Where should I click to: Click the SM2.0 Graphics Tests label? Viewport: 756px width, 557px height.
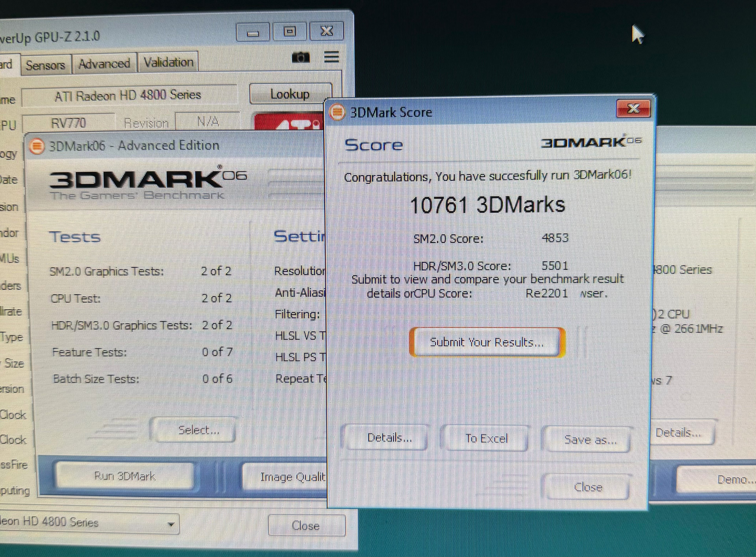pos(107,271)
